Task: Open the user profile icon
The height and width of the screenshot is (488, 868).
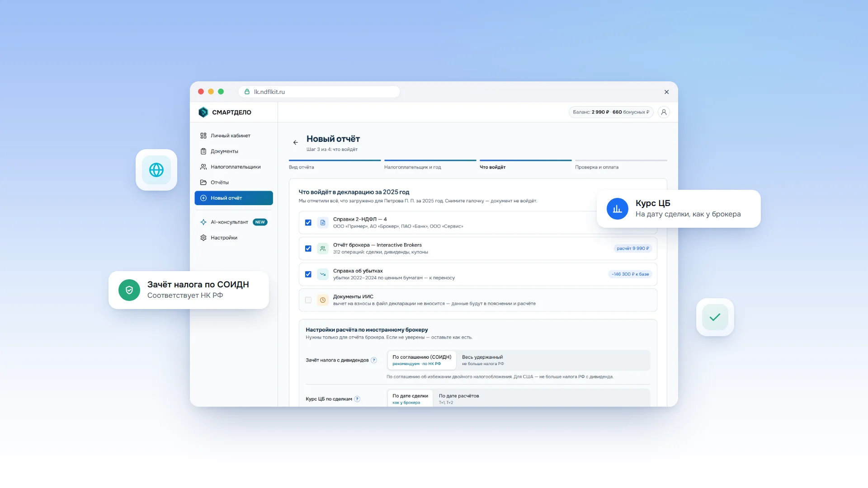Action: (664, 112)
